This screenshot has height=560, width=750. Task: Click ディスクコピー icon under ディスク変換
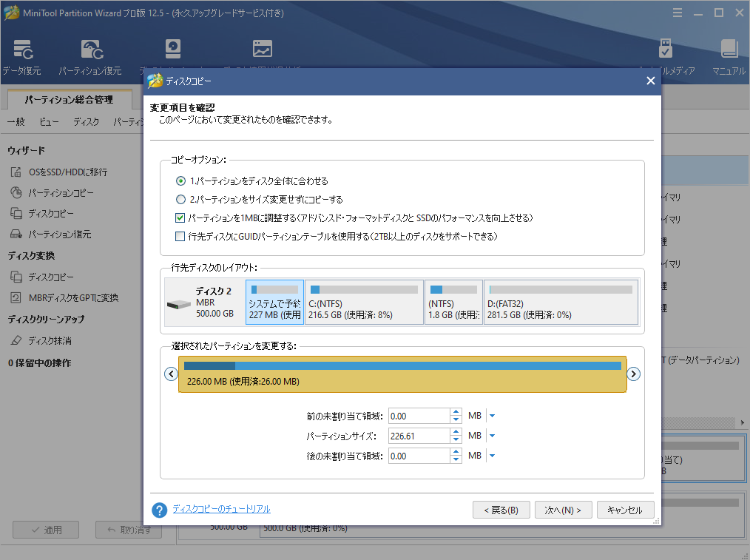(16, 277)
